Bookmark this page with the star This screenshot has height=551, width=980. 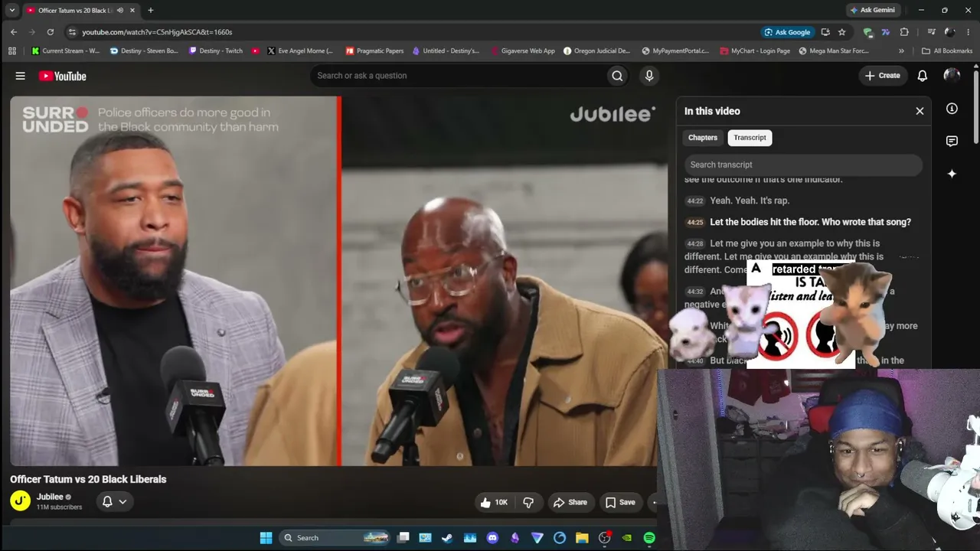click(842, 32)
